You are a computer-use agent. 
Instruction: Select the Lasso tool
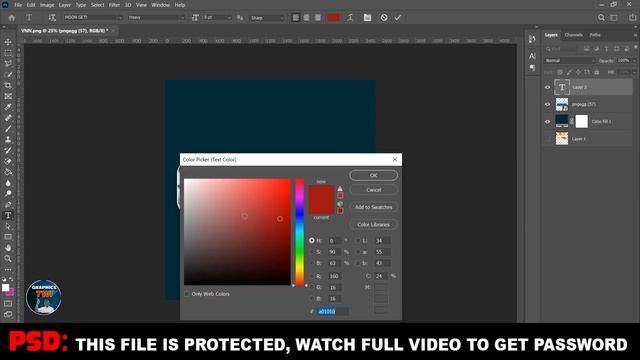point(8,64)
